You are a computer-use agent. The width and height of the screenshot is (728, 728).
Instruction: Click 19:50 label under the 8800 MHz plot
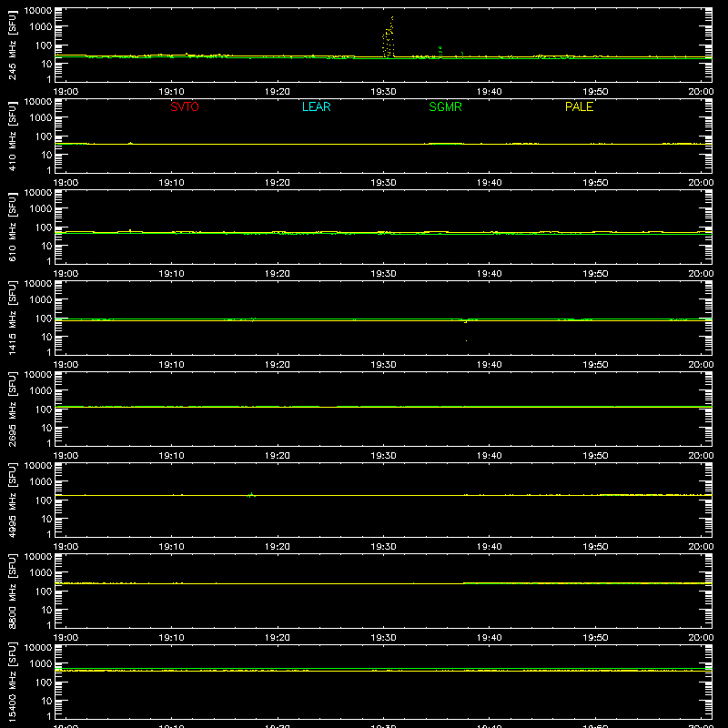pyautogui.click(x=595, y=638)
